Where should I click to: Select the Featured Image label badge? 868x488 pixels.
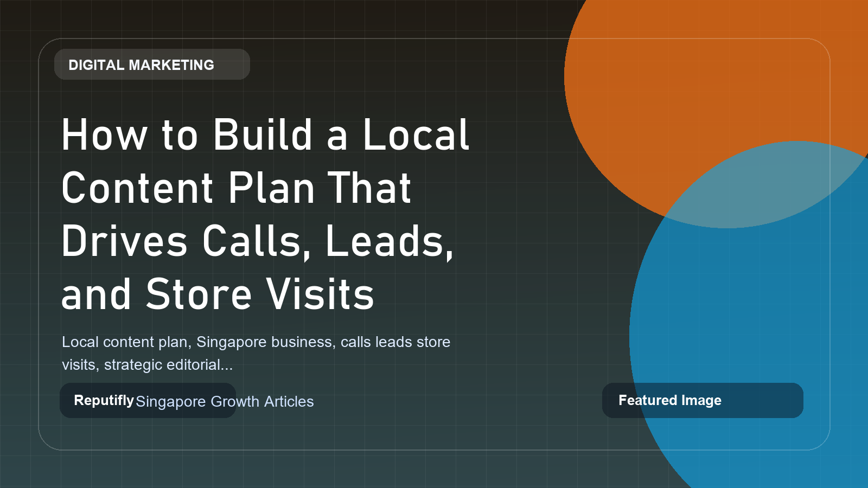[x=703, y=400]
